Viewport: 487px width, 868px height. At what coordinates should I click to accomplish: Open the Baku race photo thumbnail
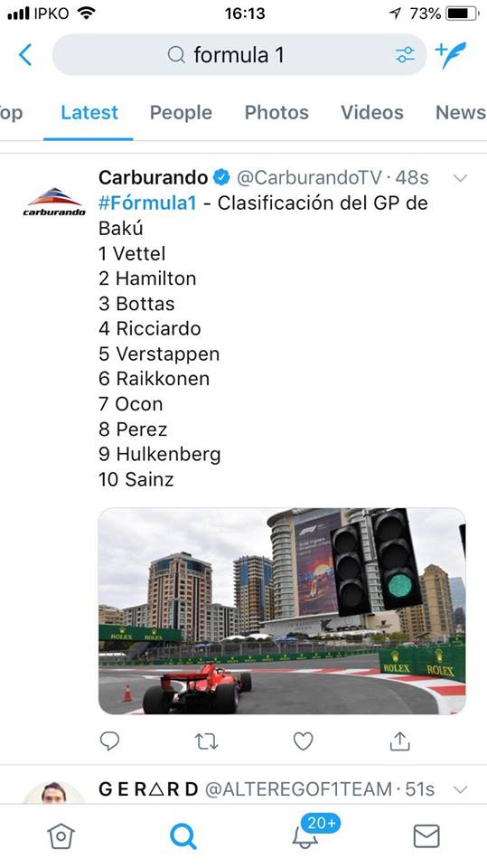282,611
